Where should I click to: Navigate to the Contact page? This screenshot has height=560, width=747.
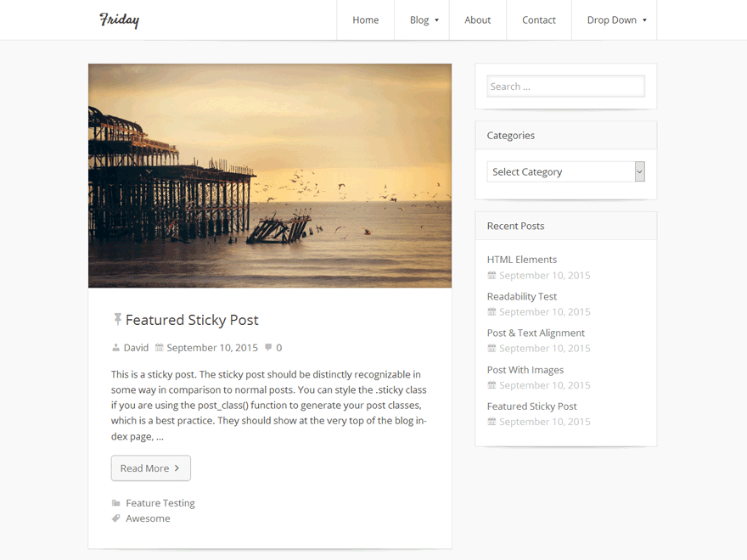coord(539,20)
